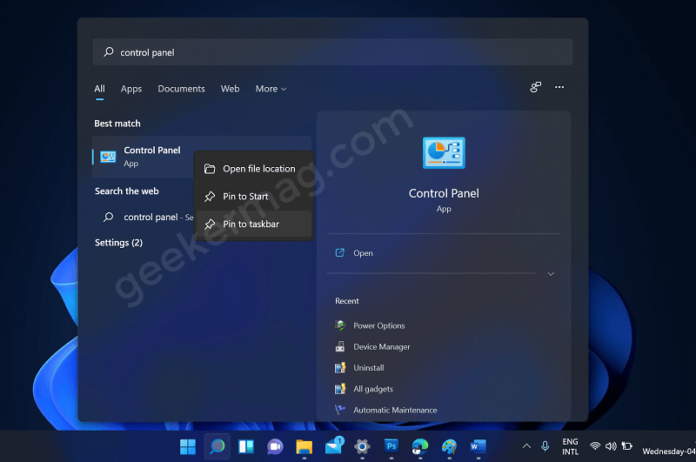Switch to the Apps filter tab
The image size is (696, 462).
pyautogui.click(x=131, y=89)
